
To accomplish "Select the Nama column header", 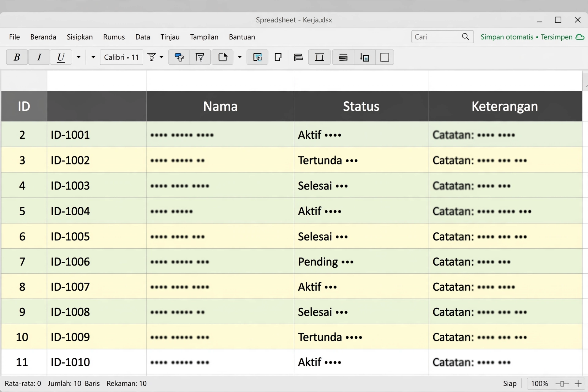I will (x=220, y=106).
